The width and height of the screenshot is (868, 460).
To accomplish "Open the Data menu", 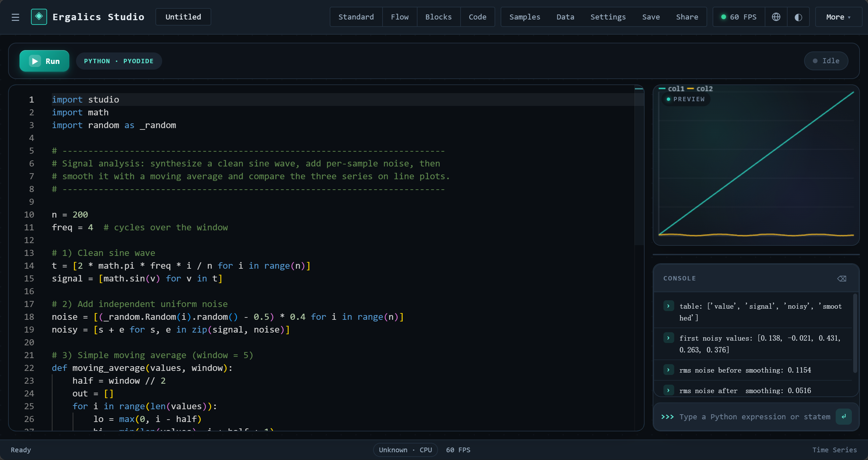I will pyautogui.click(x=565, y=17).
